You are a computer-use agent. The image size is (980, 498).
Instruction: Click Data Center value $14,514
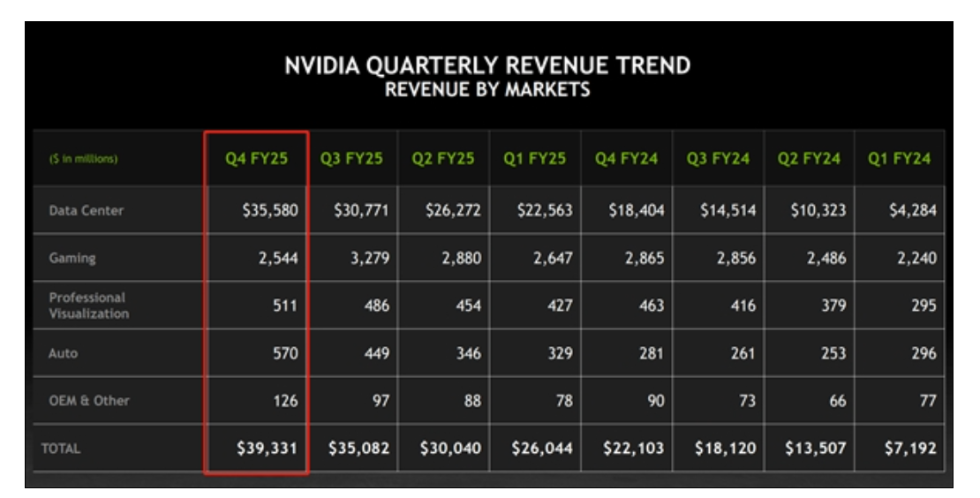tap(727, 210)
